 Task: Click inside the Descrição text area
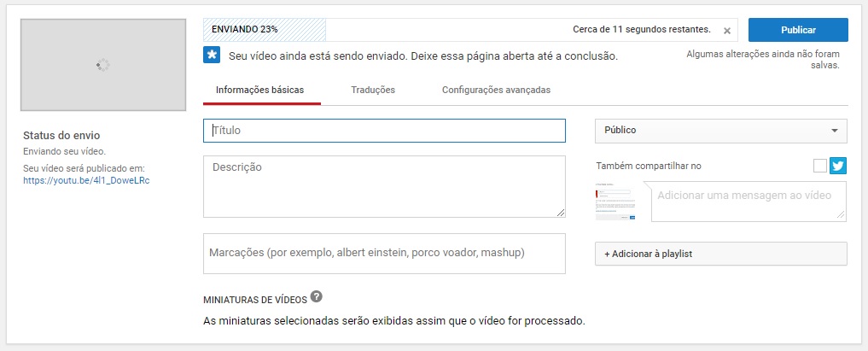pos(384,186)
